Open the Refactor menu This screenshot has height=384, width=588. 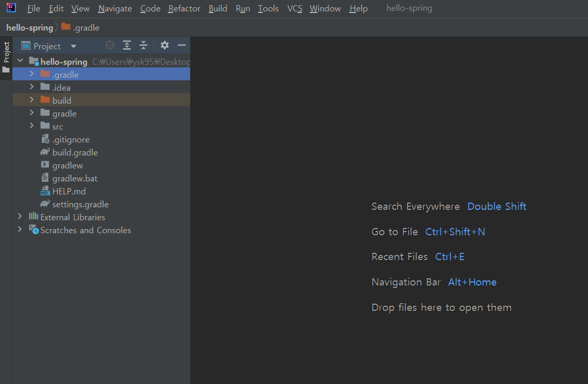(184, 8)
